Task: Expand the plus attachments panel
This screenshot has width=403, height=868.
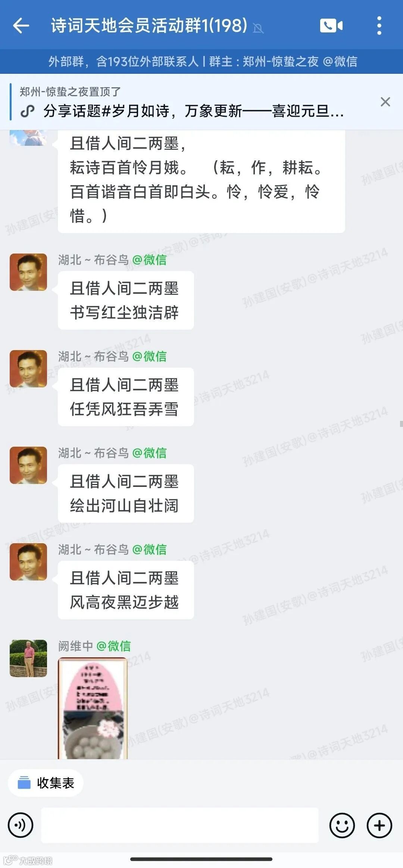Action: [x=379, y=825]
